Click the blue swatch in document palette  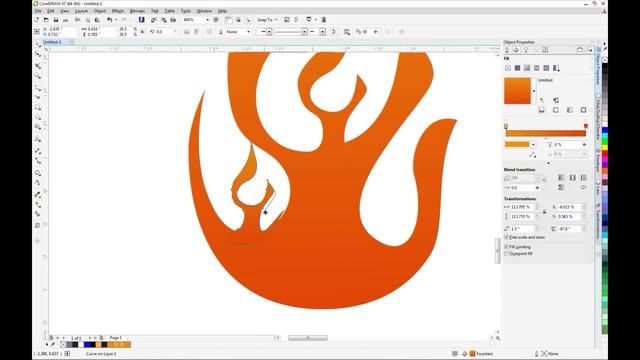click(x=87, y=344)
